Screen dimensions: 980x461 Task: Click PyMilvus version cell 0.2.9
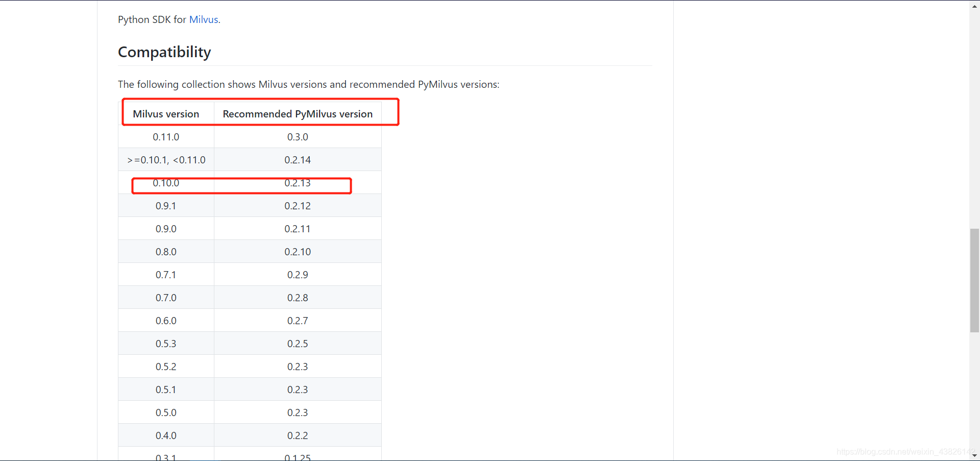[298, 275]
